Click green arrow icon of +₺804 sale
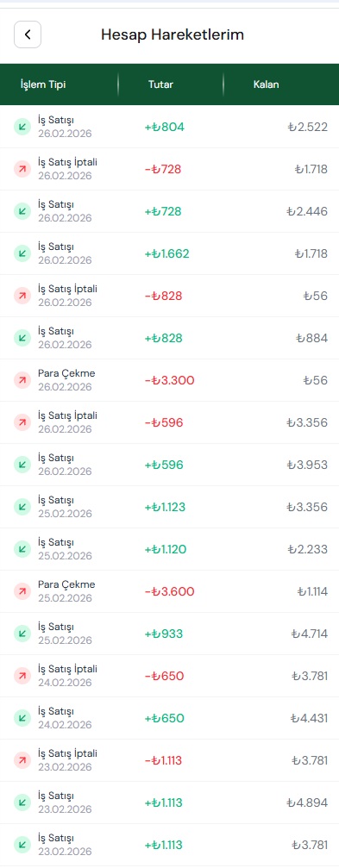Screen dimensions: 339x868 [22, 127]
